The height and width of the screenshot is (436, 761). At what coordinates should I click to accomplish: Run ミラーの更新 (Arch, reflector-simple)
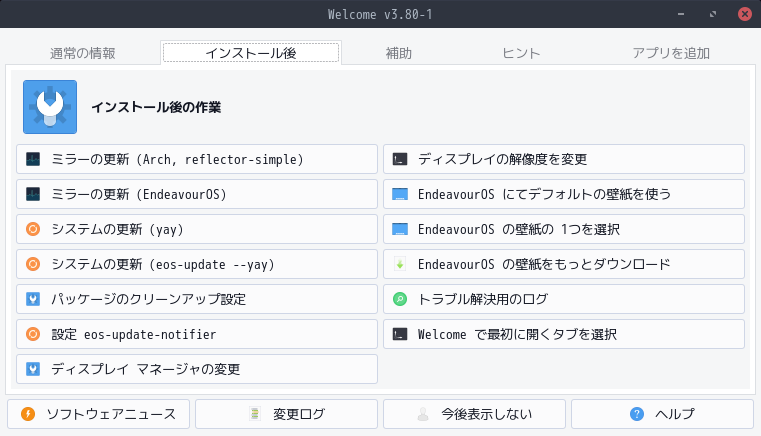click(x=197, y=159)
